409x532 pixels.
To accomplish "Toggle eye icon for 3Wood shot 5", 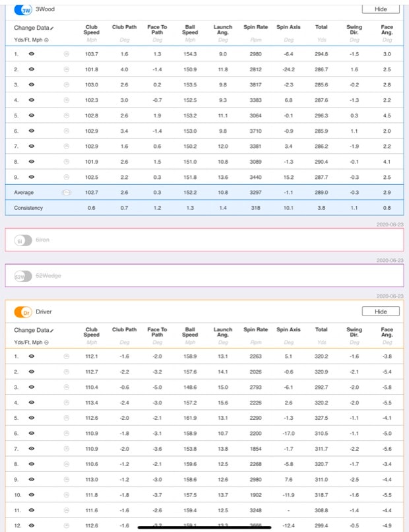I will 31,116.
